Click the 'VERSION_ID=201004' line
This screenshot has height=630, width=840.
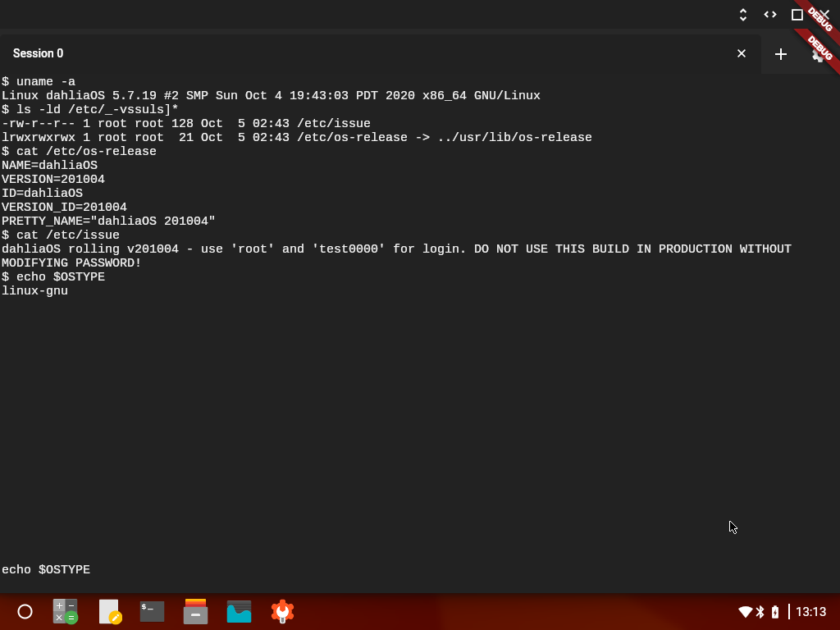pos(64,207)
